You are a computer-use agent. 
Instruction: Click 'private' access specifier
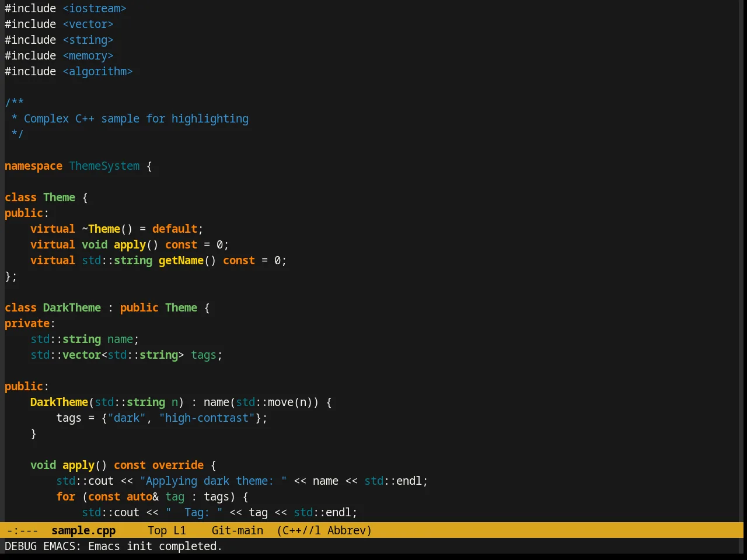27,323
